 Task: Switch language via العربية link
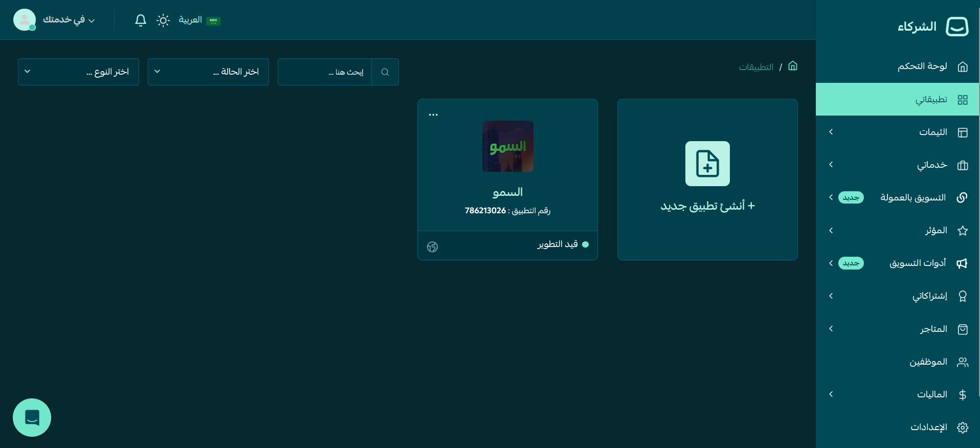[190, 20]
